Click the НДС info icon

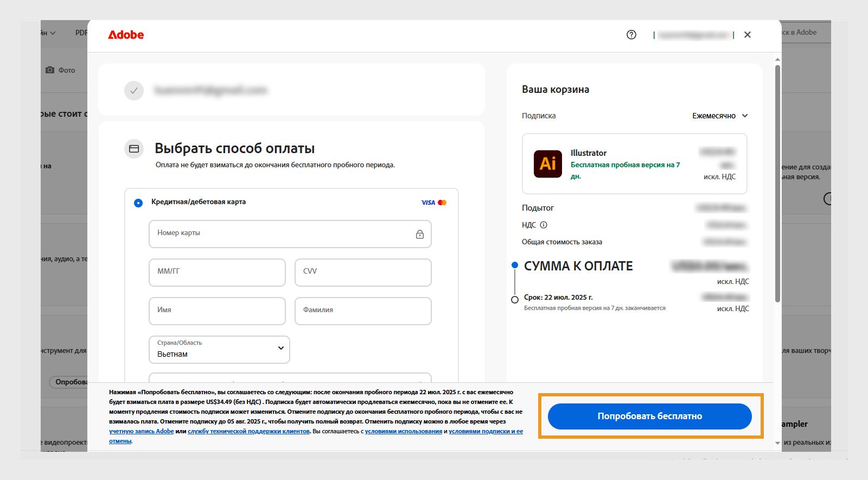click(x=544, y=225)
